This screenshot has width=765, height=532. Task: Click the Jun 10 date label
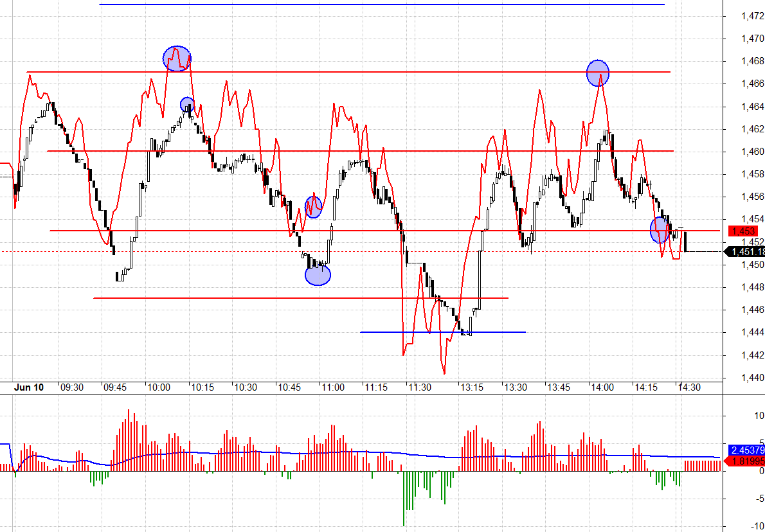(x=29, y=387)
